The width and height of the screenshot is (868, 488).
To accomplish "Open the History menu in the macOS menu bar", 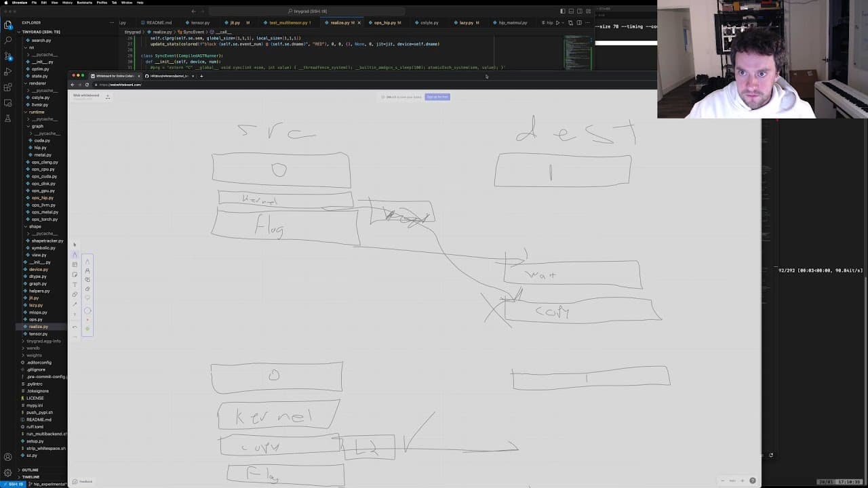I will (x=67, y=3).
